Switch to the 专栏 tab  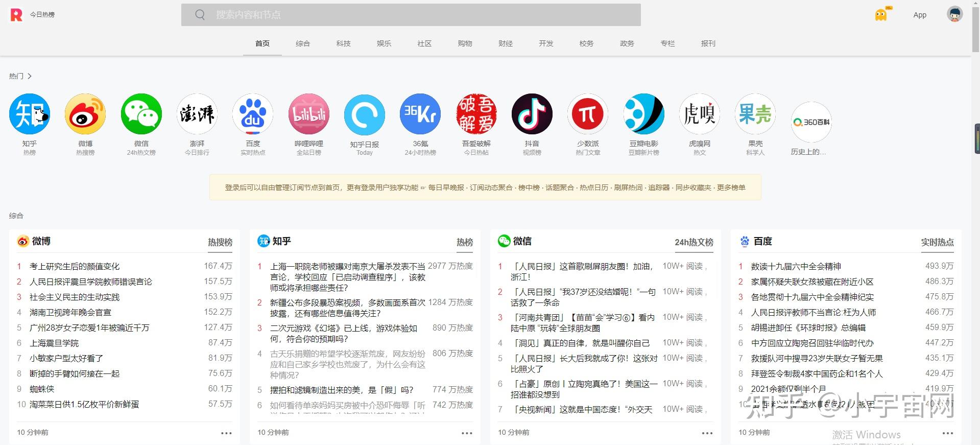[668, 43]
